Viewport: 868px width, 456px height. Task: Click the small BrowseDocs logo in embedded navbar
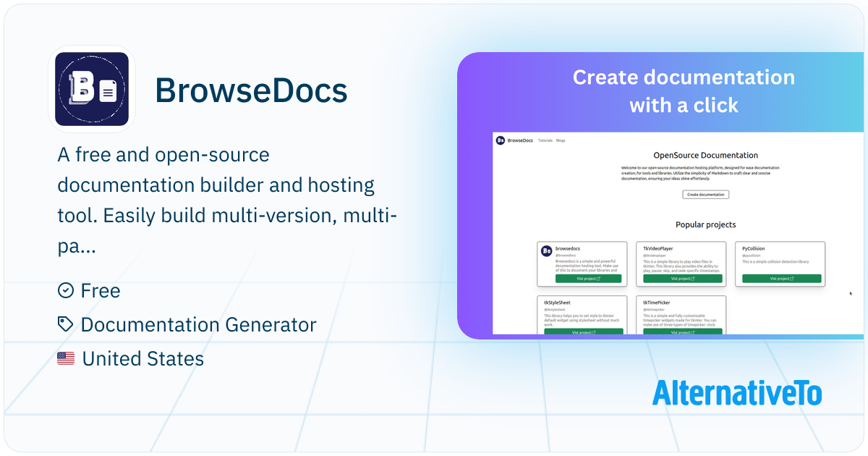[x=501, y=140]
